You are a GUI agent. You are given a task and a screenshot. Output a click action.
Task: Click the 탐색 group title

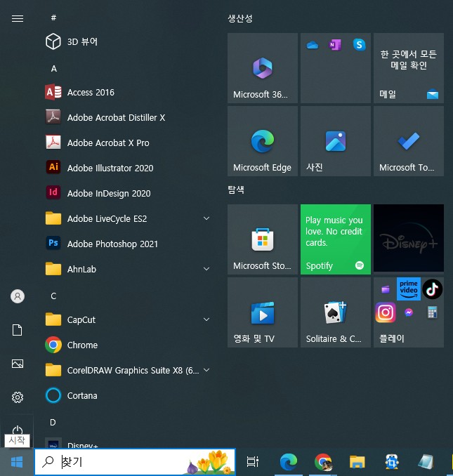236,190
